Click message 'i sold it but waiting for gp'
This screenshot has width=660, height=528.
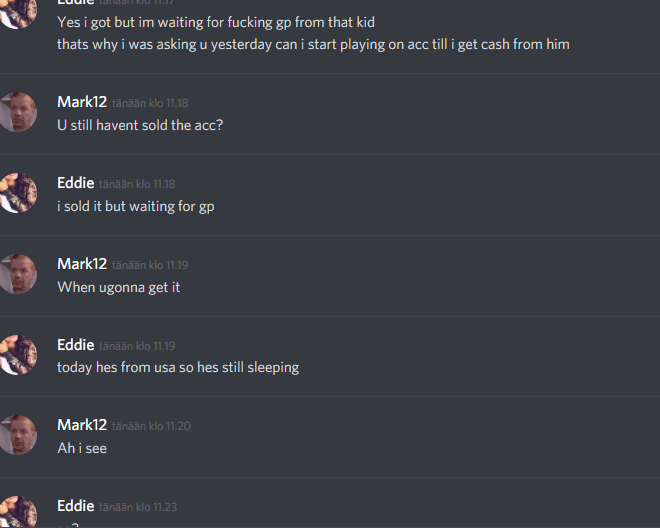[x=136, y=206]
